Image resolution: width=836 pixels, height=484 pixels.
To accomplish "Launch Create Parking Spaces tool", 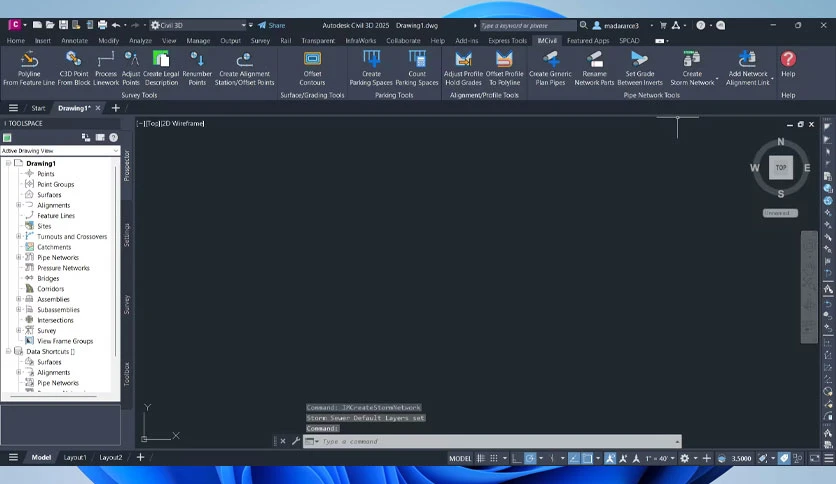I will click(371, 68).
